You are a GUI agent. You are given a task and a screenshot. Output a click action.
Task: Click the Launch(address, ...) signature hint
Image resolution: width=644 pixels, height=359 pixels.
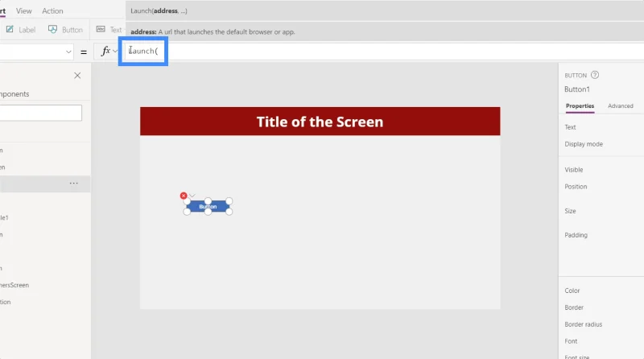point(159,11)
